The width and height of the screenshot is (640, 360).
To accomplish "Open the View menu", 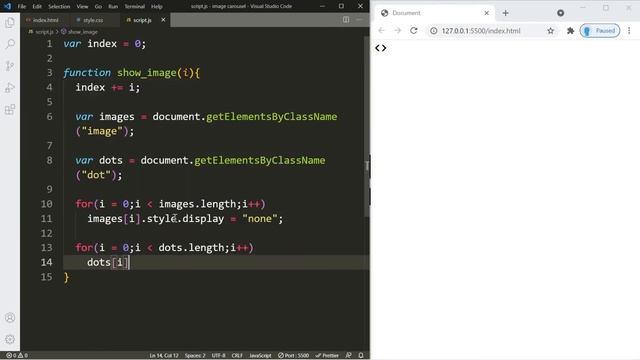I will 82,7.
